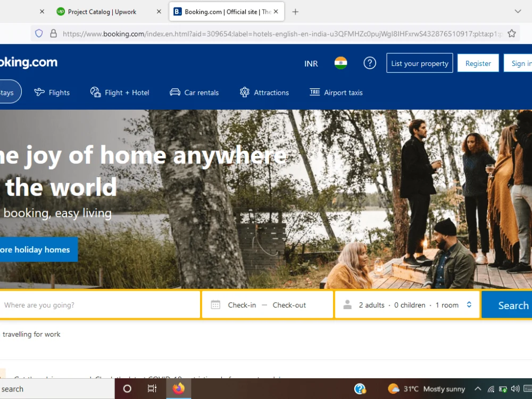Open Airport taxis section

336,93
